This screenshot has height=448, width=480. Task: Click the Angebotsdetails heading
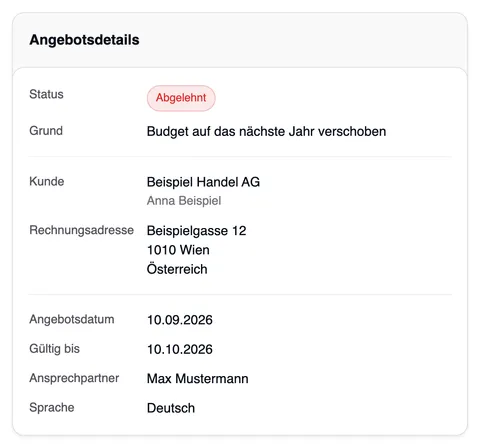(x=84, y=40)
